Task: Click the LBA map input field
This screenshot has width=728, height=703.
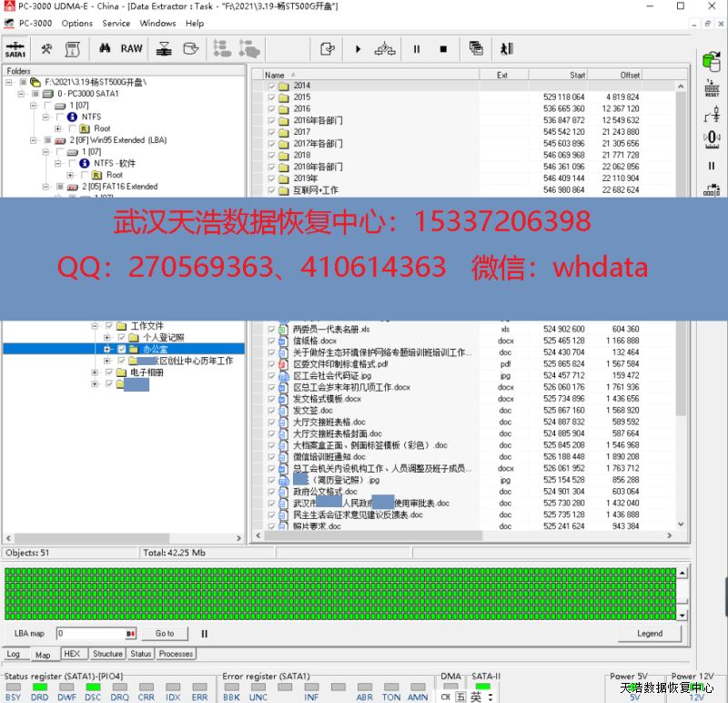Action: click(x=90, y=633)
